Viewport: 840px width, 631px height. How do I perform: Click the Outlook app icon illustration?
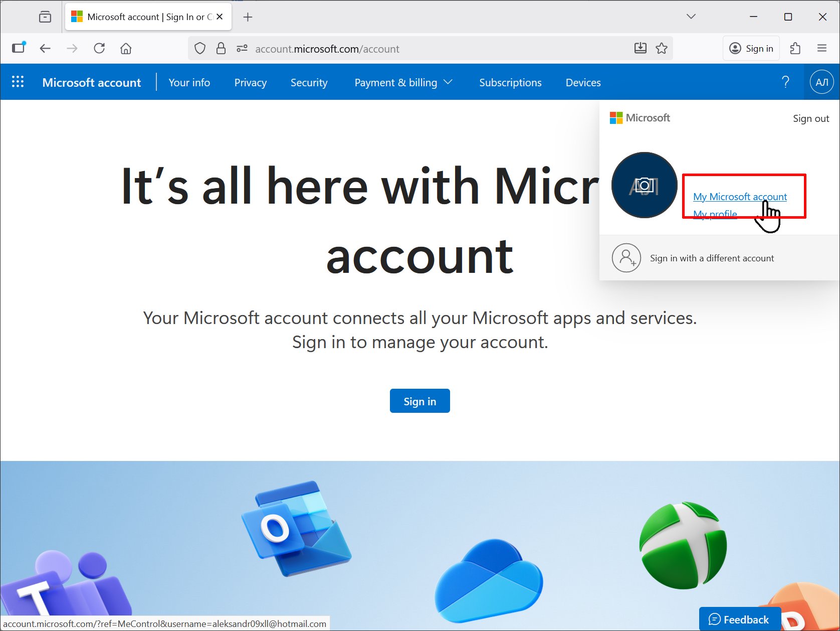[296, 528]
